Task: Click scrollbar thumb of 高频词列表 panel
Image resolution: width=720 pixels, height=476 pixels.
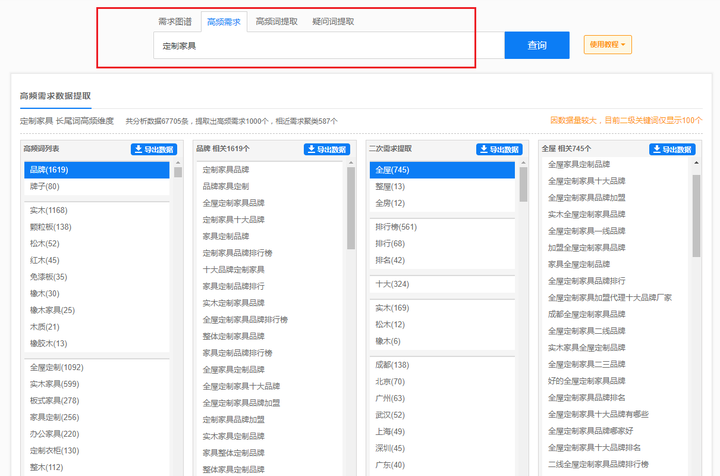Action: [x=178, y=172]
